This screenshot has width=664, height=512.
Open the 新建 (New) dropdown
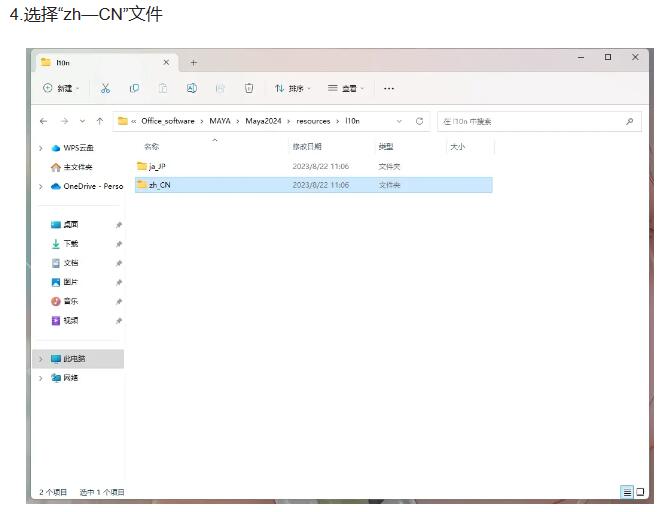[62, 88]
